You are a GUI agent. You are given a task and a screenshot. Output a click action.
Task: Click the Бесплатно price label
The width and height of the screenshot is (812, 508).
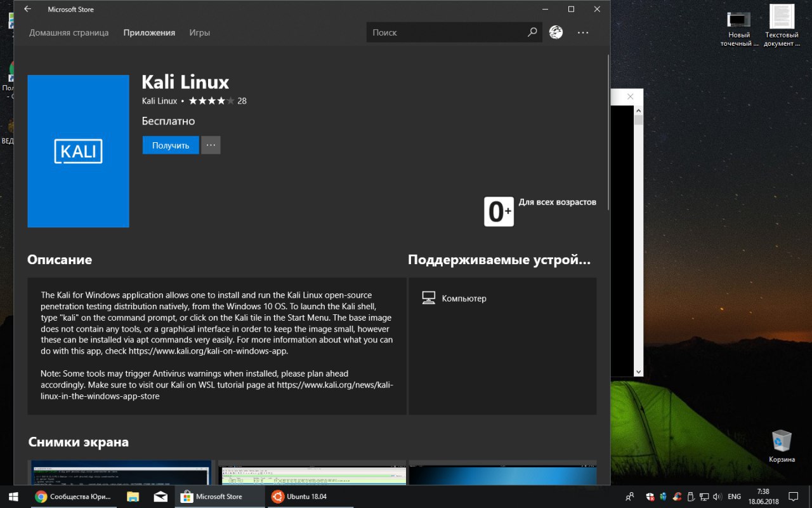(169, 121)
